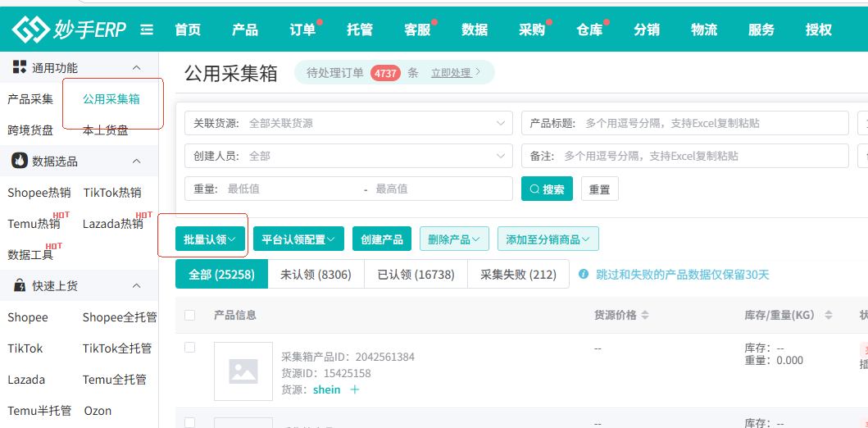Focus the 备注 input field

tap(684, 156)
